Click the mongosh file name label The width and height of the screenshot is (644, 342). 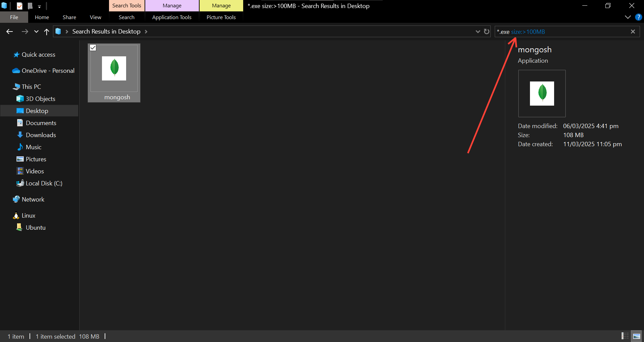[x=117, y=97]
